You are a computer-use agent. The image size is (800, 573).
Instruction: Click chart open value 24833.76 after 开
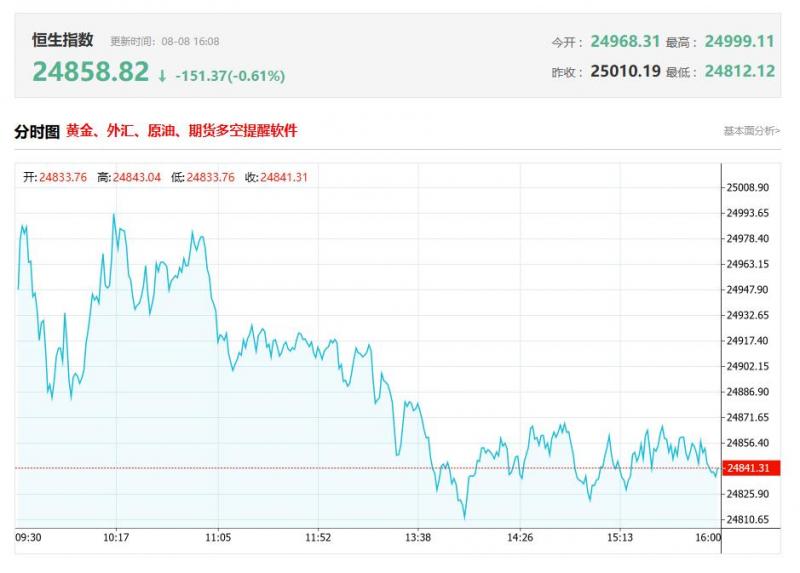click(63, 178)
